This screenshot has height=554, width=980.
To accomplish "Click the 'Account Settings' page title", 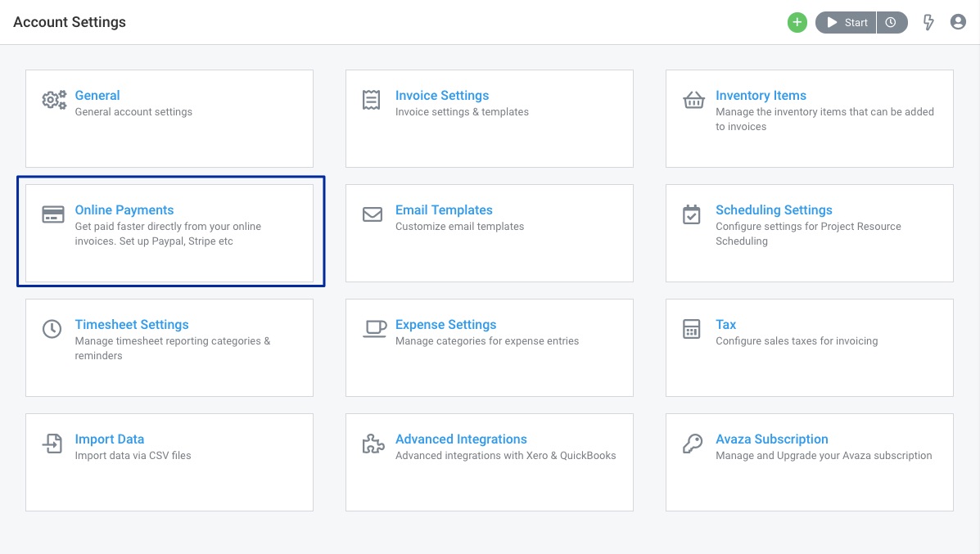I will pyautogui.click(x=70, y=22).
